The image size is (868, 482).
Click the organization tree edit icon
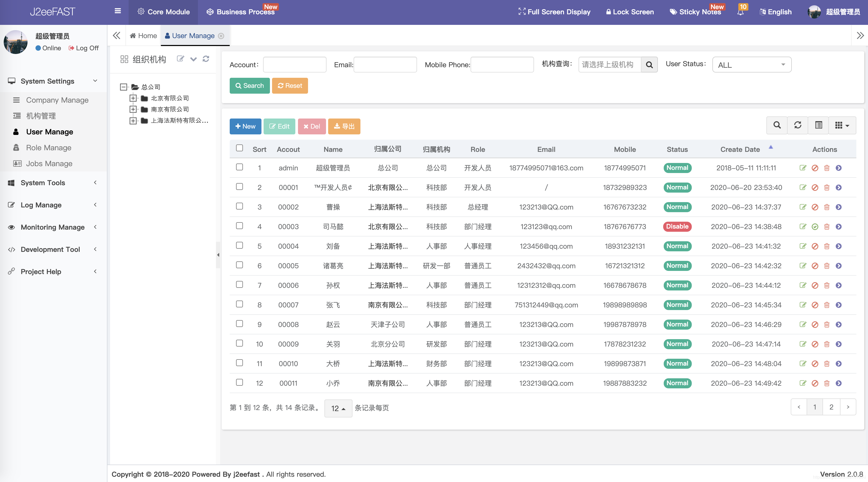(180, 59)
